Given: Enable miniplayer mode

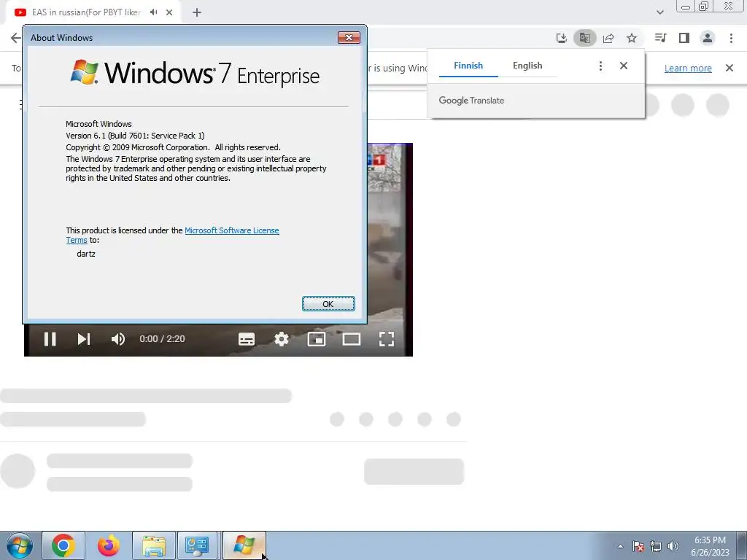Looking at the screenshot, I should 317,339.
